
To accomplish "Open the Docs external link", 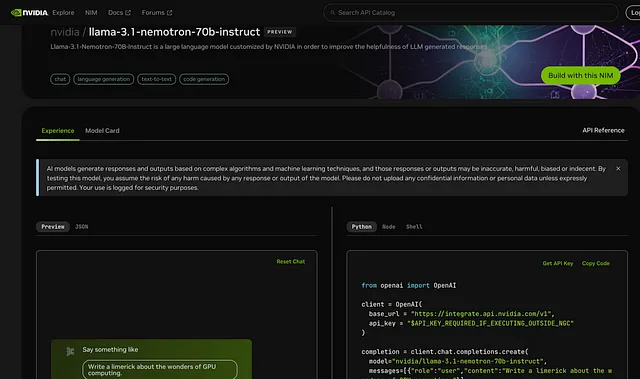I will pyautogui.click(x=119, y=13).
